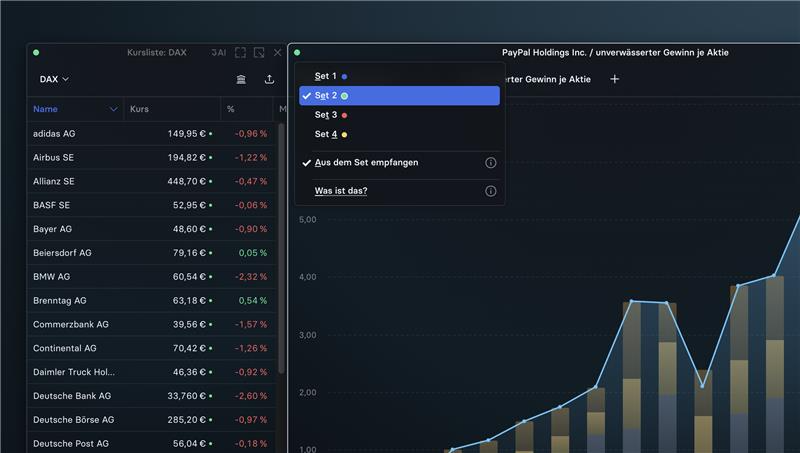Select the Bayer AG row

tap(152, 229)
